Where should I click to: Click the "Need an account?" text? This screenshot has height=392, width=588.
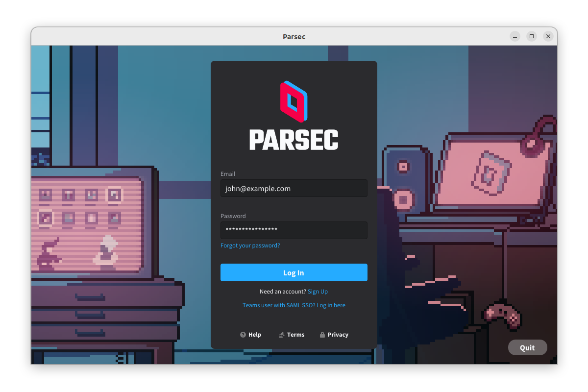[283, 292]
